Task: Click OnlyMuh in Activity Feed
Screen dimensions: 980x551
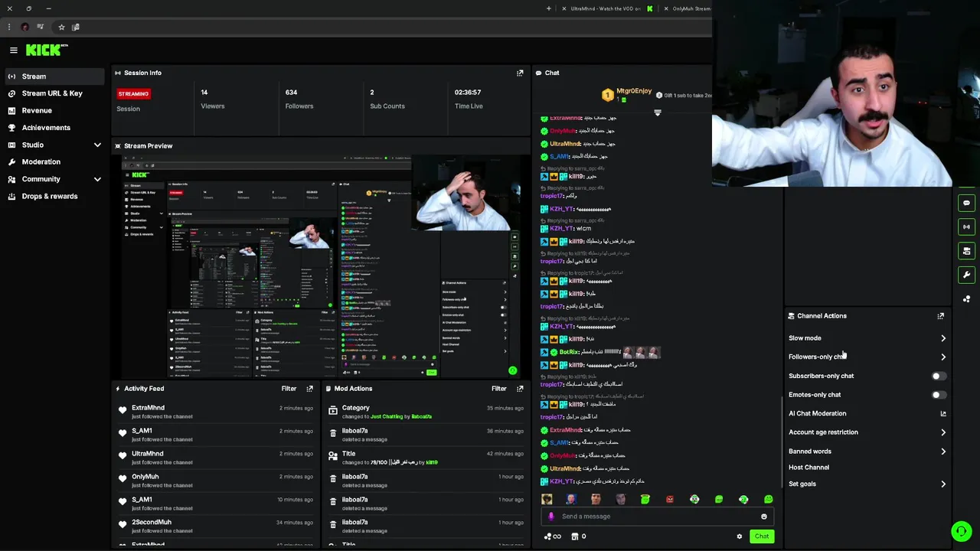Action: click(x=145, y=477)
